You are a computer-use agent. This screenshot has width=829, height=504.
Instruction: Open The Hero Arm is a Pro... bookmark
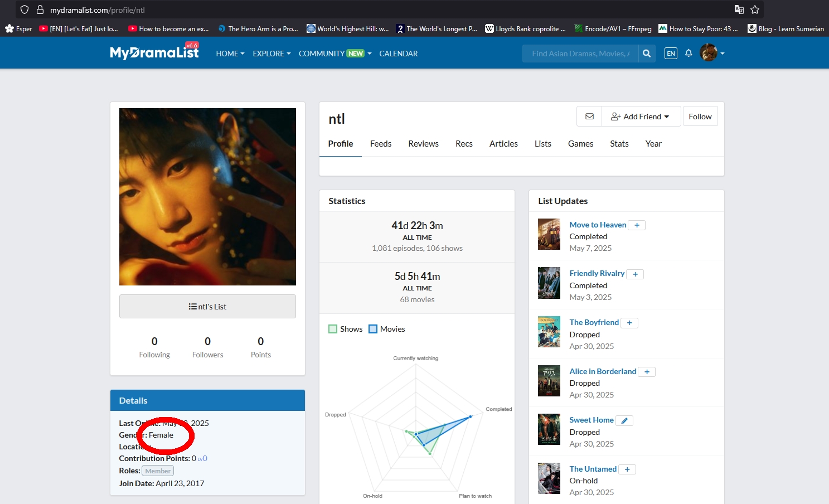[x=258, y=28]
